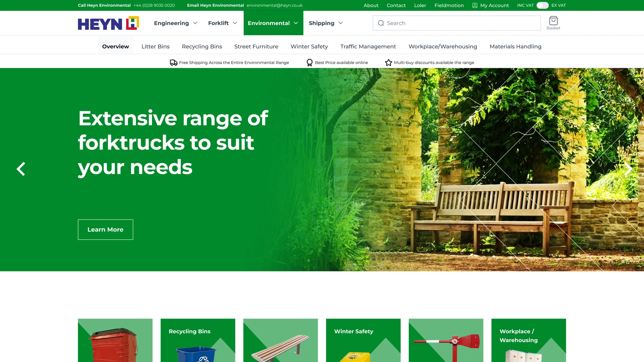Go to previous slide arrow
The height and width of the screenshot is (362, 644).
click(x=21, y=169)
